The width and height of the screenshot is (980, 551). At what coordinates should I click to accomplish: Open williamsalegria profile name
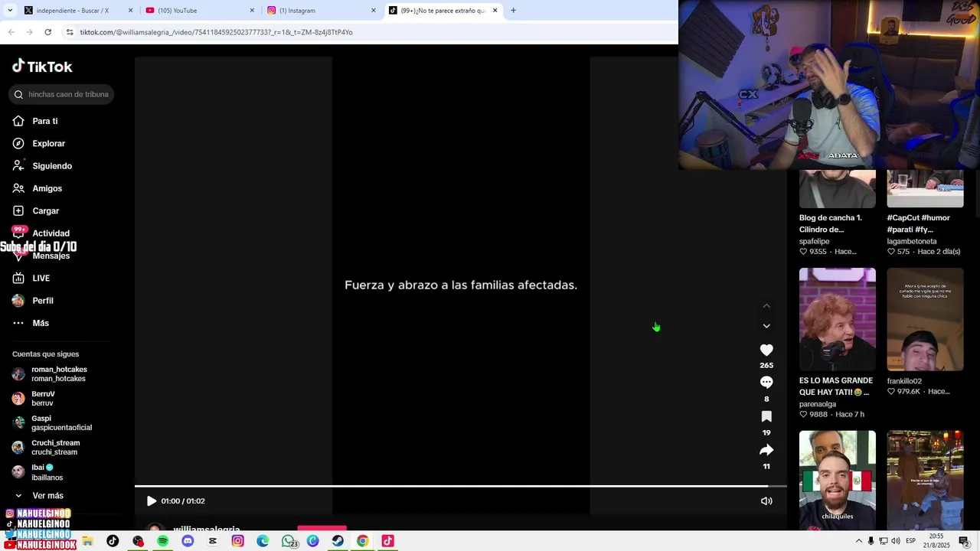pos(207,529)
